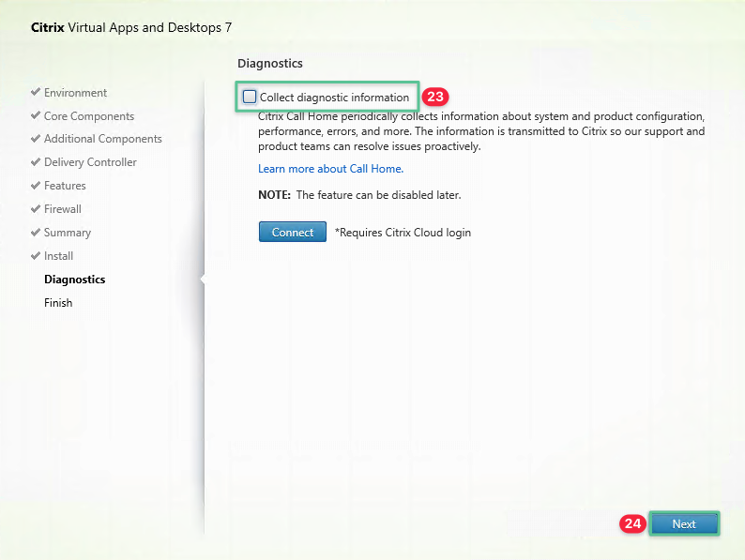This screenshot has height=560, width=745.
Task: Select the Delivery Controller step
Action: coord(90,162)
